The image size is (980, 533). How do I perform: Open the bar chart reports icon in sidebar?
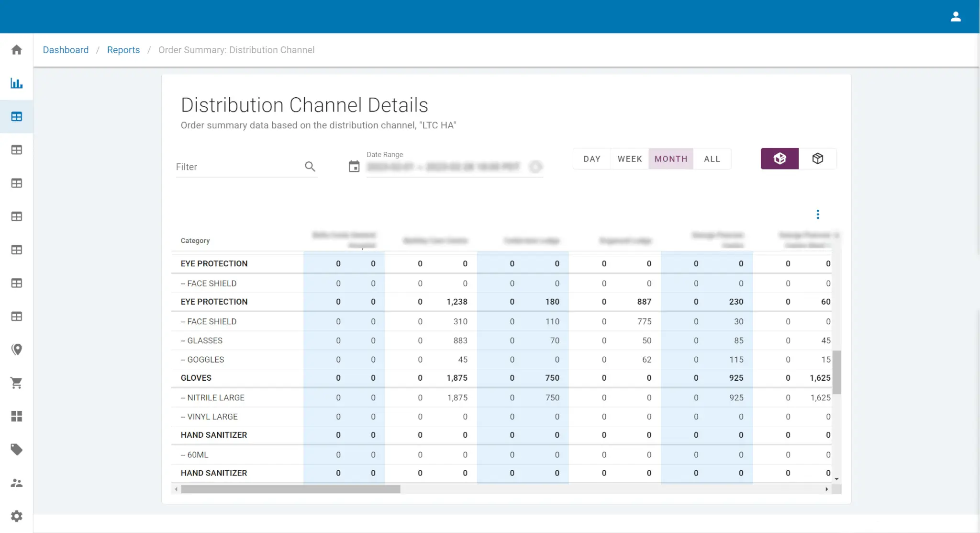click(x=16, y=83)
